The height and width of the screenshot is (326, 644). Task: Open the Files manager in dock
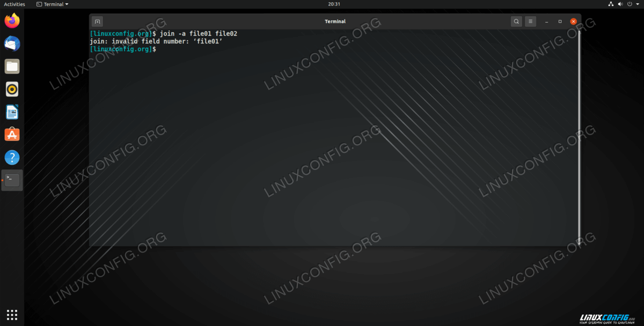coord(12,66)
